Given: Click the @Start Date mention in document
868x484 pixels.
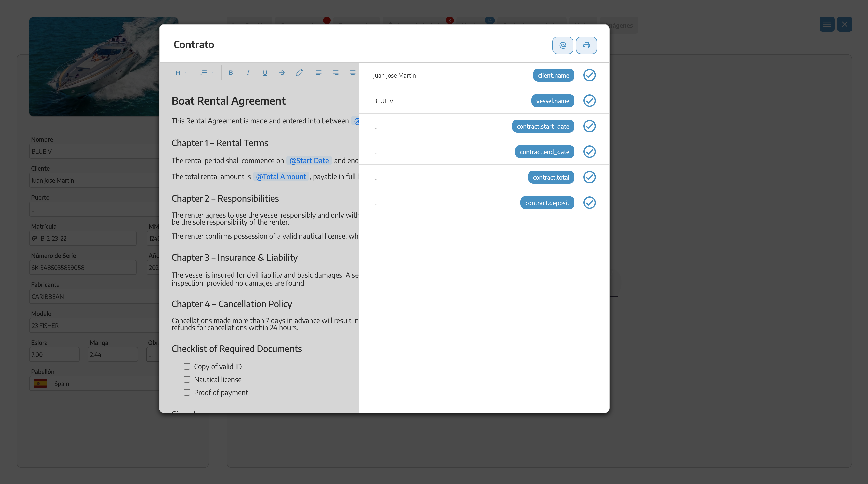Looking at the screenshot, I should tap(309, 161).
